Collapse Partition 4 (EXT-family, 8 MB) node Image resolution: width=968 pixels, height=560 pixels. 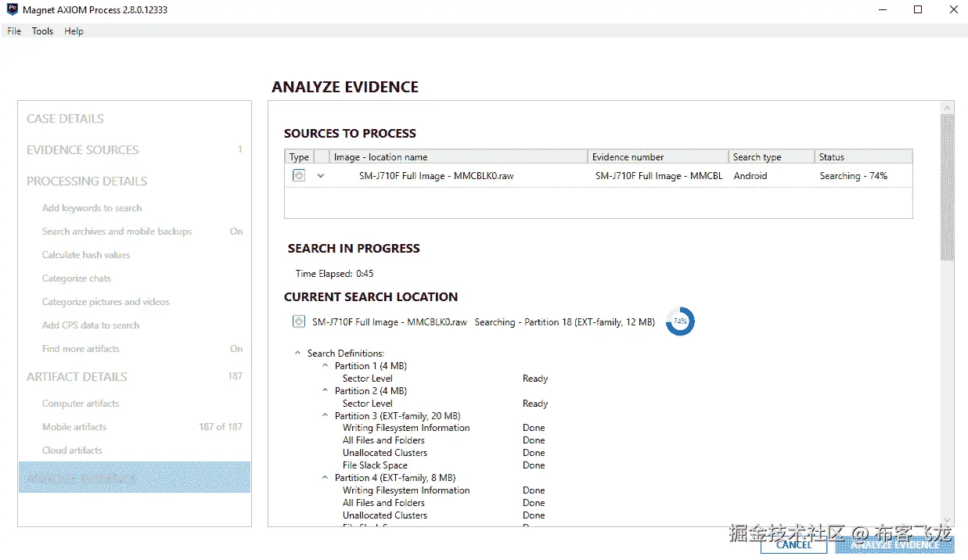[x=326, y=478]
